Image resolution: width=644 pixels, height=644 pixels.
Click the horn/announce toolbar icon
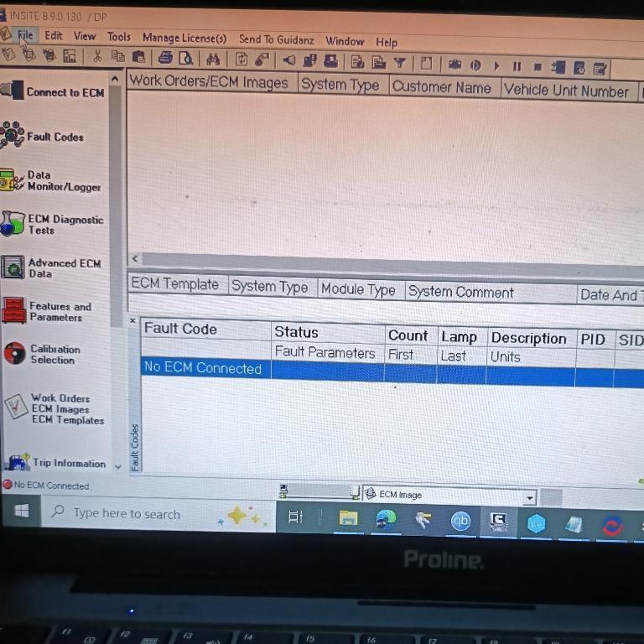point(288,60)
